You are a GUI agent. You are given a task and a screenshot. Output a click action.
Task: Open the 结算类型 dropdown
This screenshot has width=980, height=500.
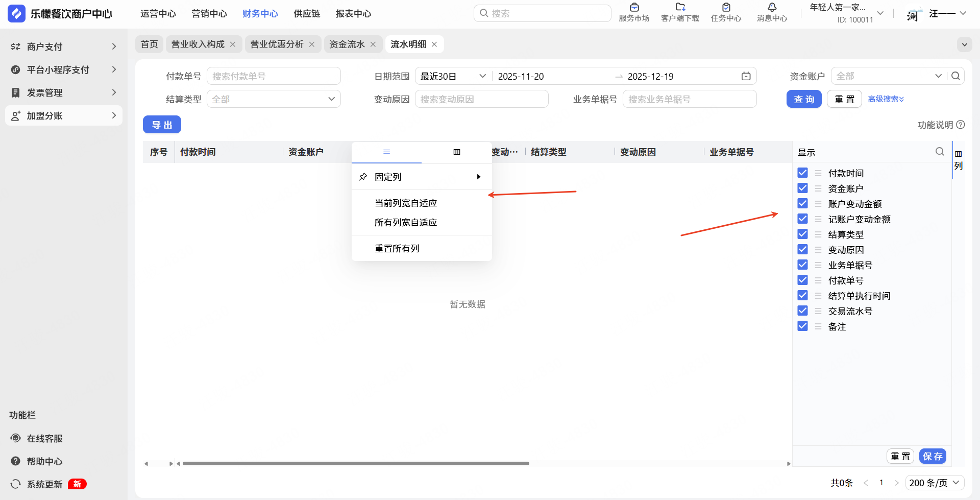274,99
